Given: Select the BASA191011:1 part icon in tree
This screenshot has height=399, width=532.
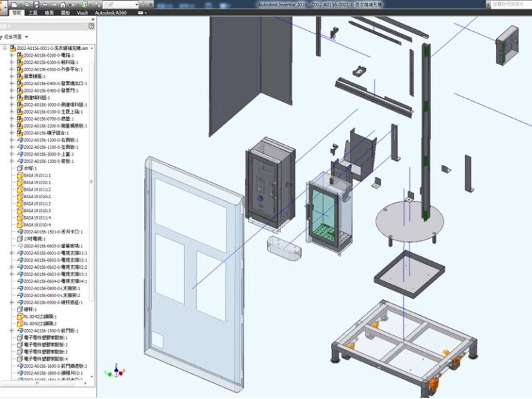Looking at the screenshot, I should (x=19, y=175).
